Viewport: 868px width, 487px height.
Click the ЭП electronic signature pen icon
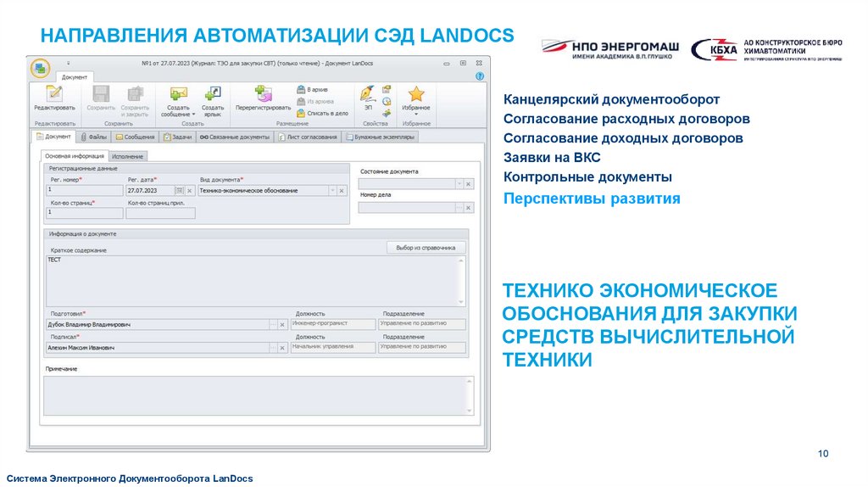click(x=367, y=93)
